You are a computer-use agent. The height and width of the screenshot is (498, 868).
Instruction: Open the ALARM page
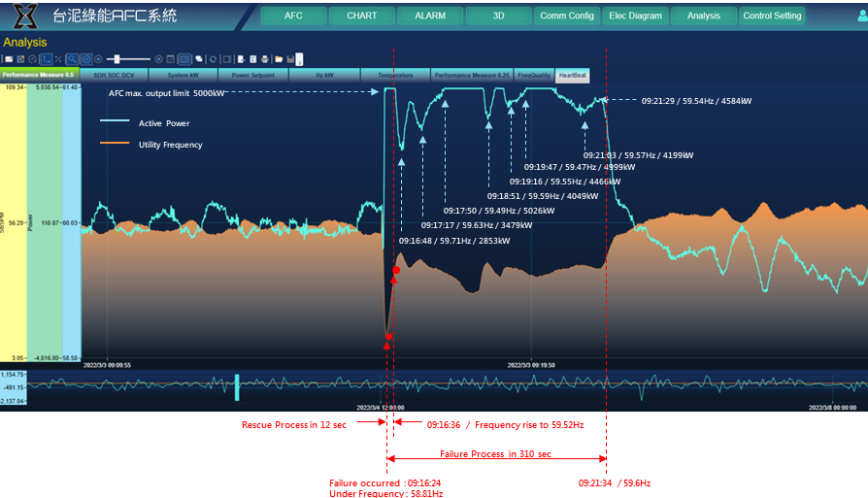point(430,16)
